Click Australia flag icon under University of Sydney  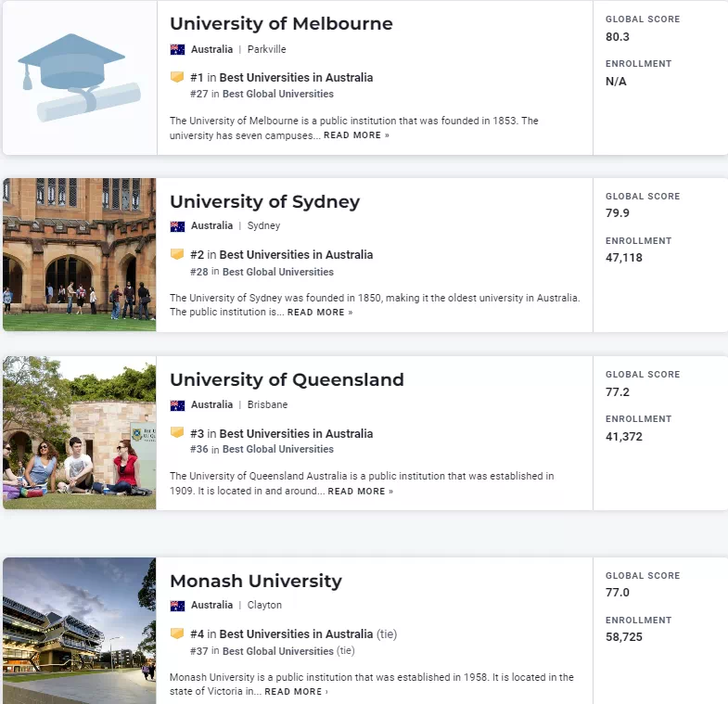click(177, 226)
